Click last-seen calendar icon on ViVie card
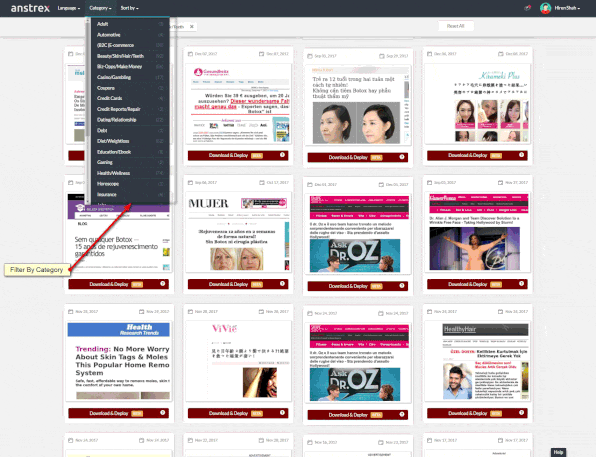 tap(262, 311)
